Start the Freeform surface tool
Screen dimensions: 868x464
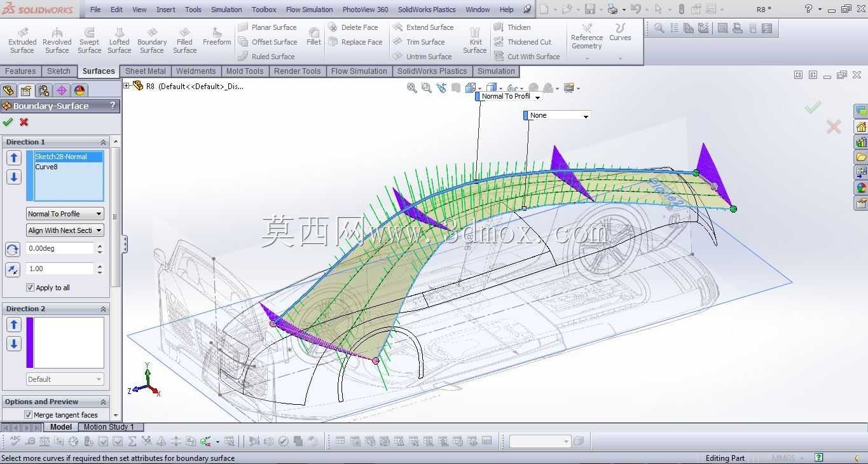click(x=217, y=36)
